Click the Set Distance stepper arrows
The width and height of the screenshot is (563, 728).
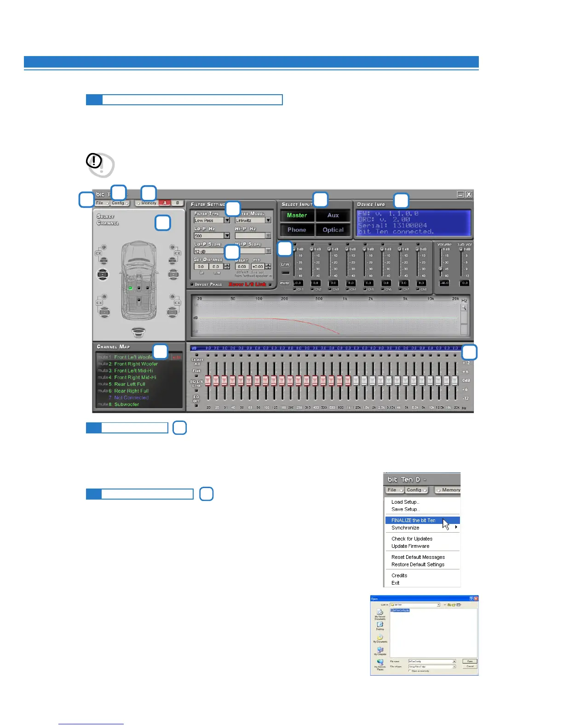(x=227, y=267)
